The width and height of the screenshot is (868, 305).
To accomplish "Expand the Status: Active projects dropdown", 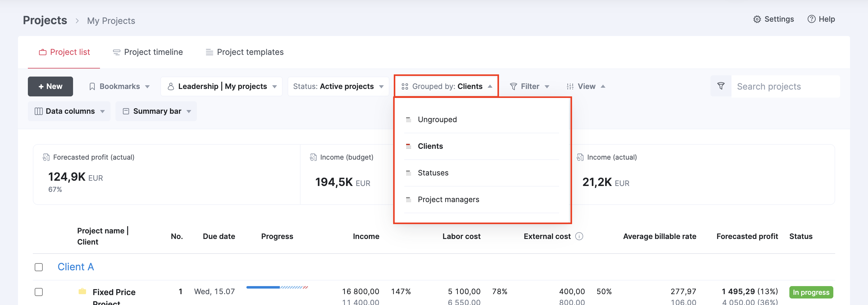I will [x=338, y=86].
